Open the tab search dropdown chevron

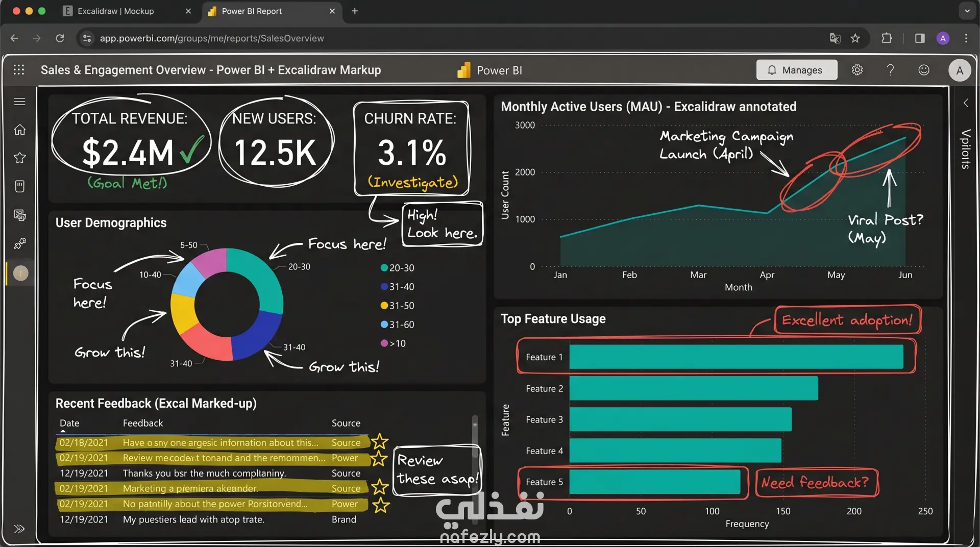pyautogui.click(x=967, y=11)
